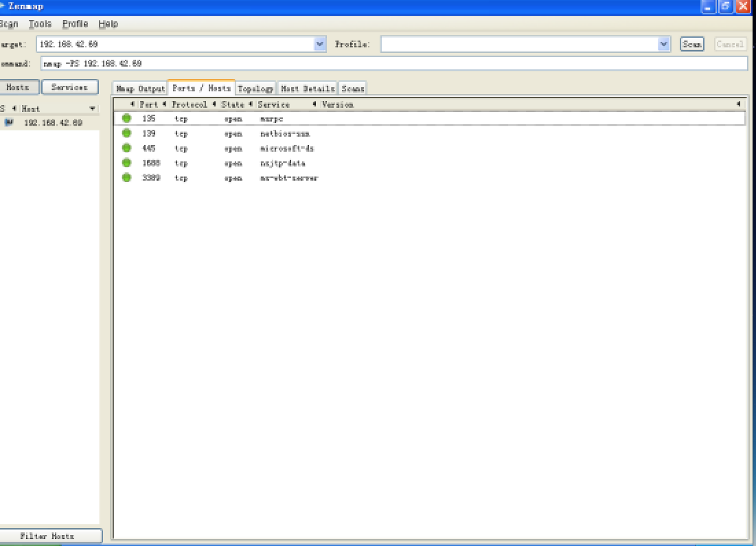The image size is (756, 546).
Task: Switch to the Host Details tab
Action: 308,89
